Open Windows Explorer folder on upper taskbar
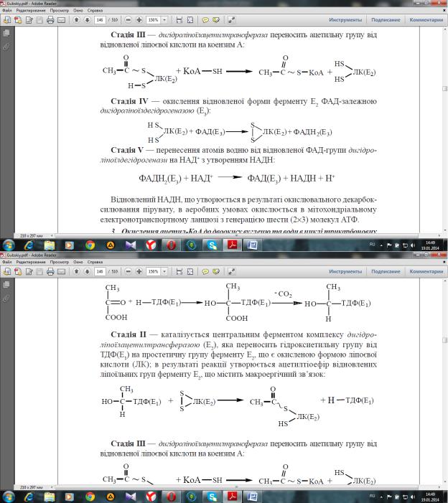The image size is (448, 503). click(50, 245)
